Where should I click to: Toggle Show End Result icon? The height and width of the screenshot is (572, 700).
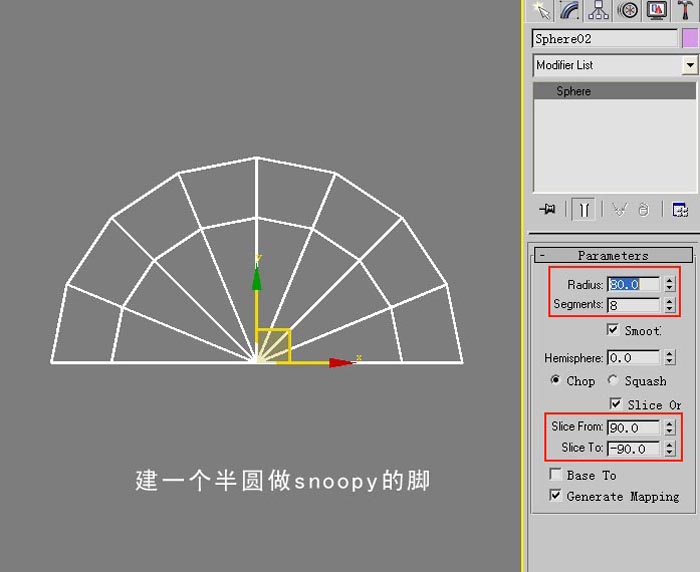pos(584,209)
